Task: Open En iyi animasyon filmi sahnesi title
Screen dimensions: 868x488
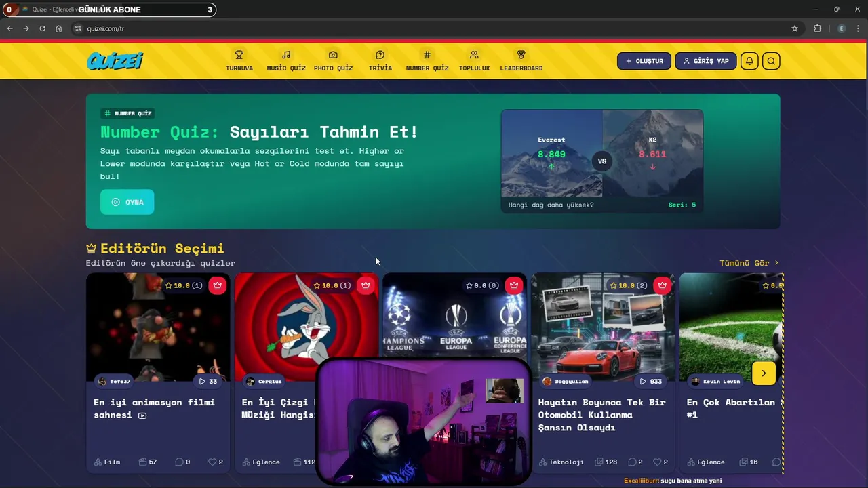Action: coord(154,408)
